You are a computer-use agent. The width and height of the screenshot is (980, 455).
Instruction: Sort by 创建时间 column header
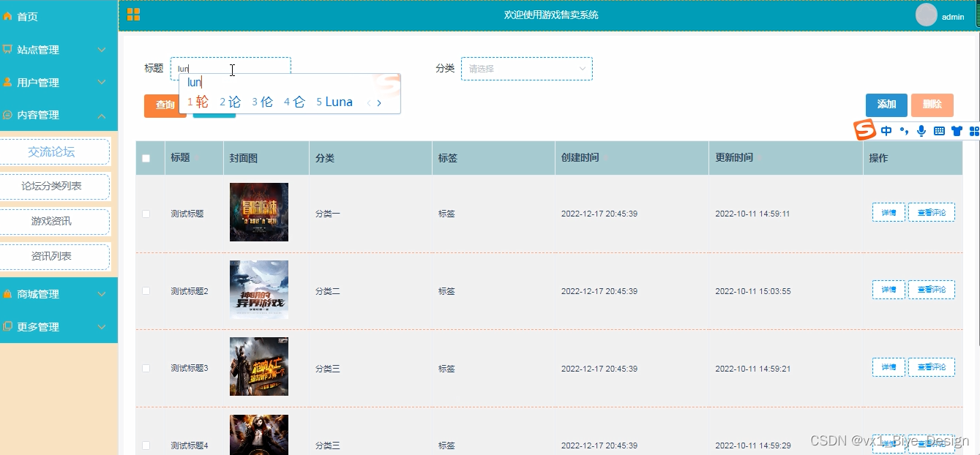tap(580, 158)
